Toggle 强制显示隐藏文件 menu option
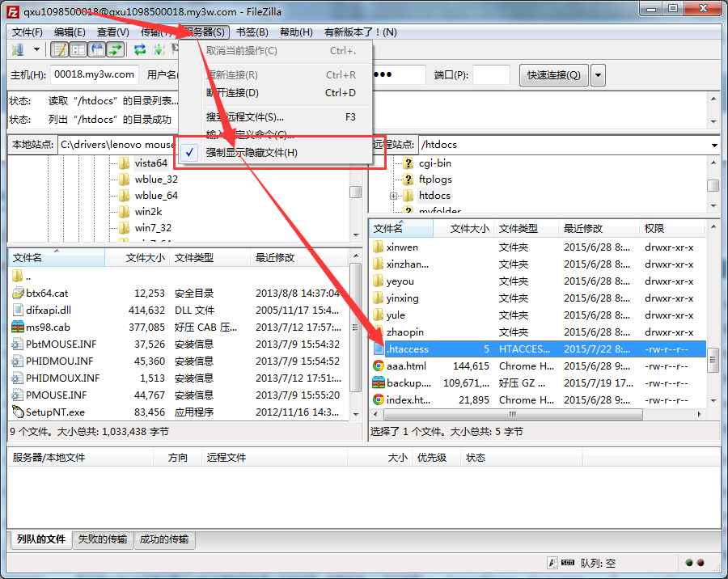The image size is (728, 579). click(x=251, y=153)
